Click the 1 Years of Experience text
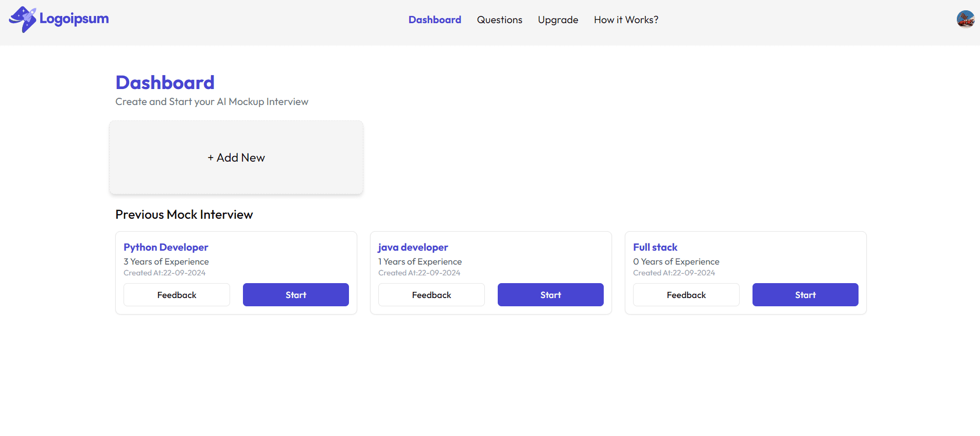The height and width of the screenshot is (436, 980). [x=420, y=261]
